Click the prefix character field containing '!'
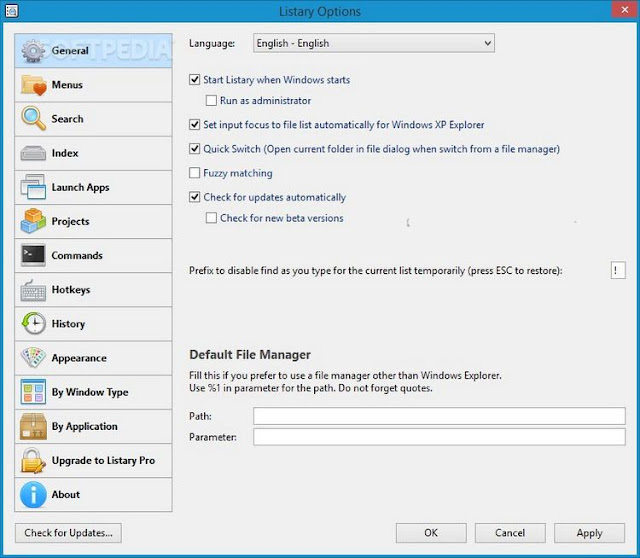The image size is (640, 558). [x=618, y=270]
